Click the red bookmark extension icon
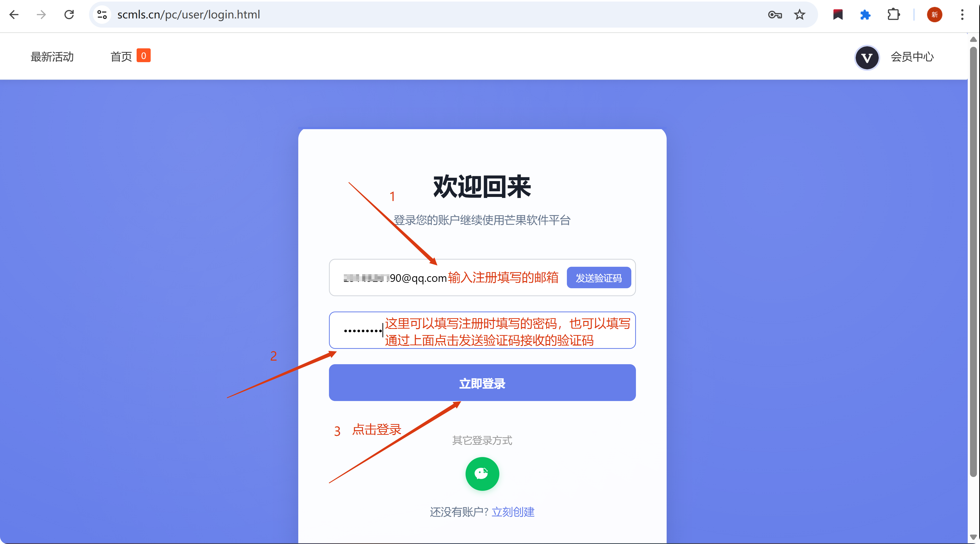This screenshot has height=544, width=980. click(838, 15)
